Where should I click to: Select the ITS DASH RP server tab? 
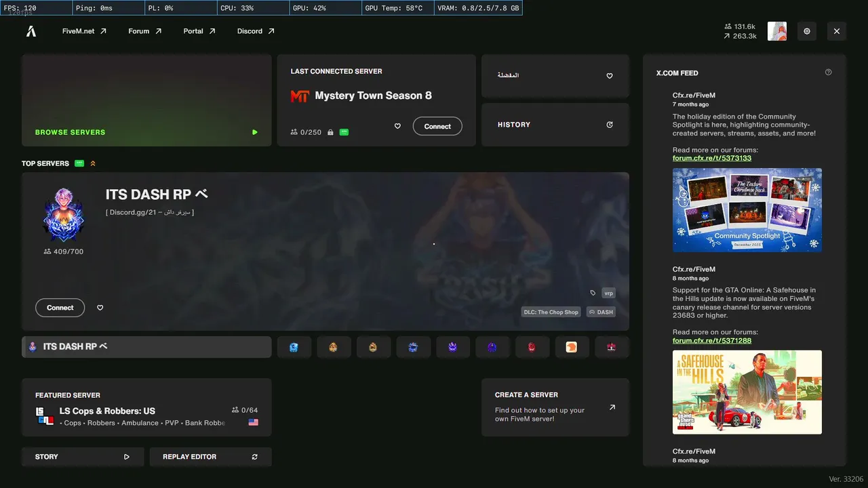click(x=146, y=347)
